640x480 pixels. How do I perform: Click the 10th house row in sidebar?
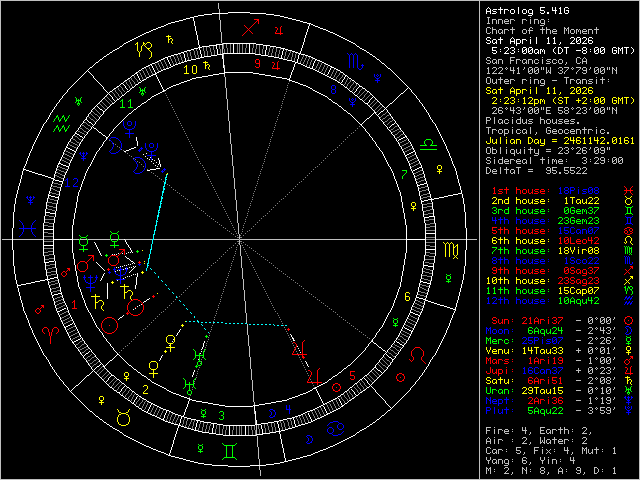click(548, 280)
